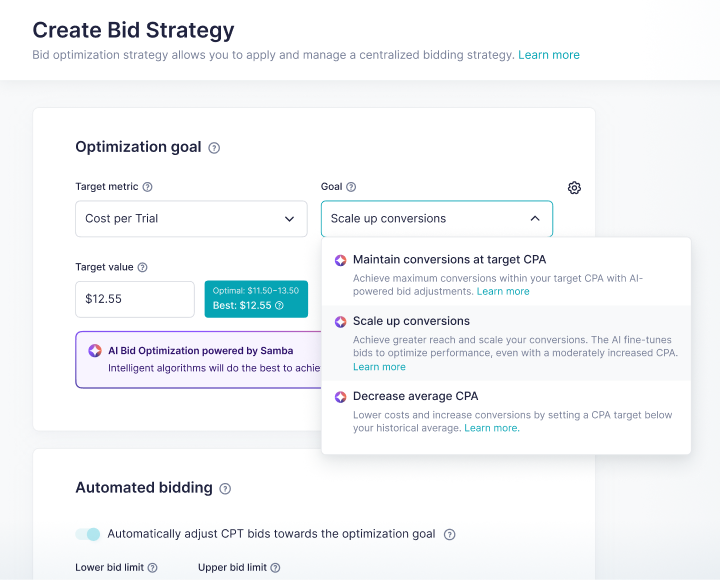Click help icon next to Optimization goal
The width and height of the screenshot is (720, 580).
coord(214,148)
